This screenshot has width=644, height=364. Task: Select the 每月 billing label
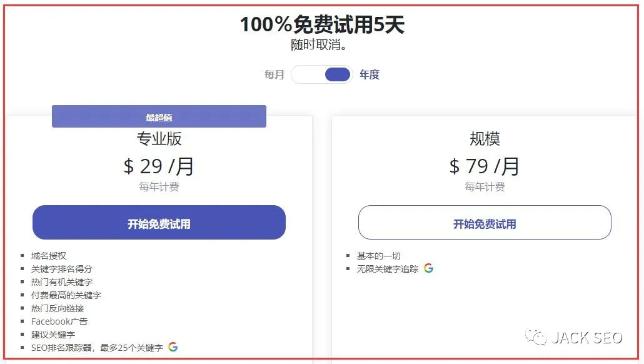coord(274,74)
